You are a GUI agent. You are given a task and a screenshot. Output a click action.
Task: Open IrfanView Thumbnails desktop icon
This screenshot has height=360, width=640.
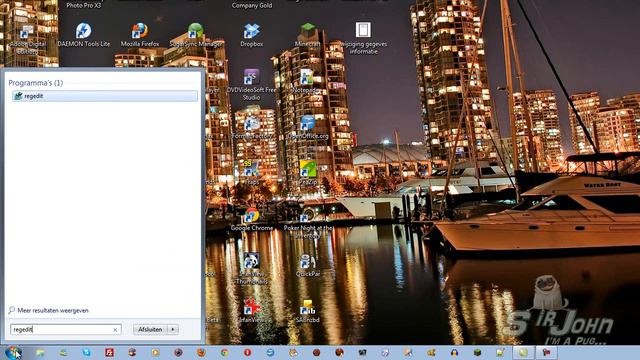251,269
